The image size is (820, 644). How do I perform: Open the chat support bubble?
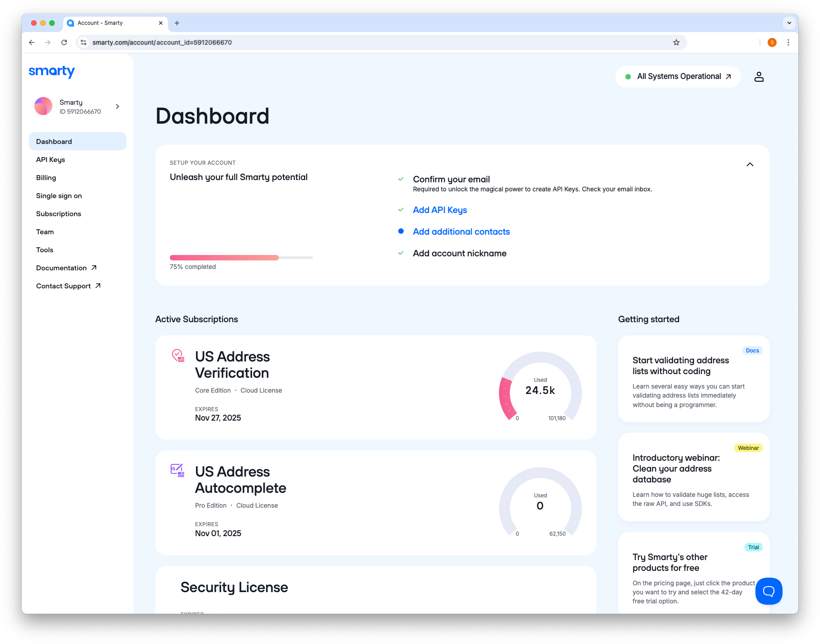769,591
